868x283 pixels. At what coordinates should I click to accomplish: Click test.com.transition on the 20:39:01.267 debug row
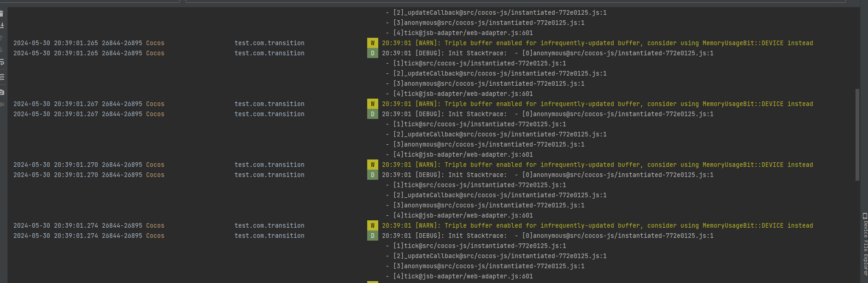coord(270,114)
